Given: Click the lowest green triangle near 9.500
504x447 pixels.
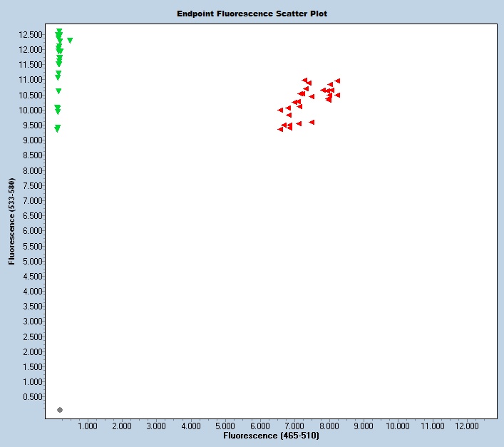Looking at the screenshot, I should coord(57,129).
